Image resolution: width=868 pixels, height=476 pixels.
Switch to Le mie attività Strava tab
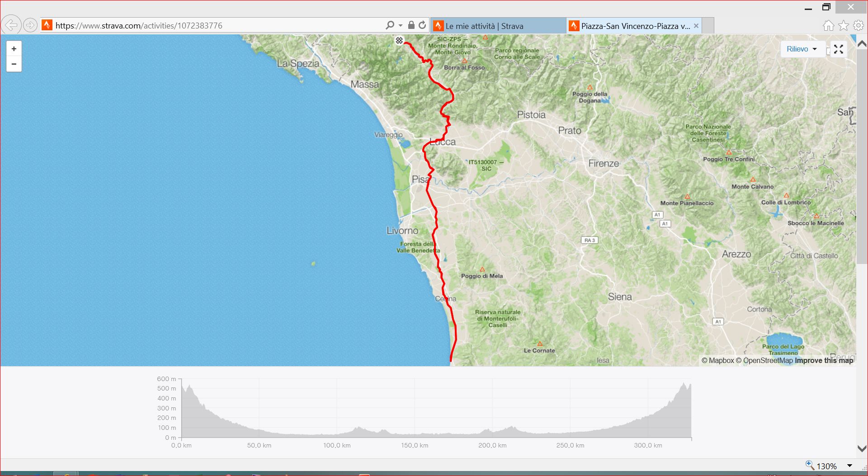point(498,26)
